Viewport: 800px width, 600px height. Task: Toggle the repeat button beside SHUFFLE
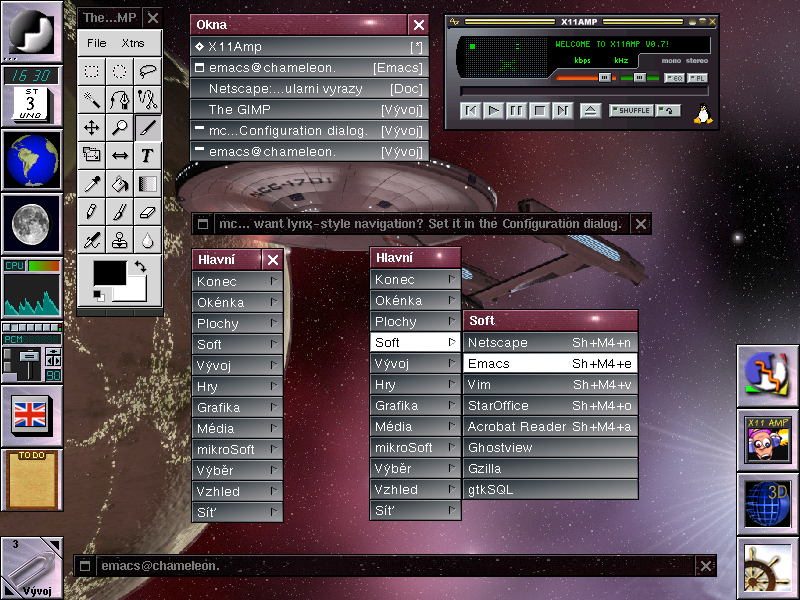[x=668, y=110]
